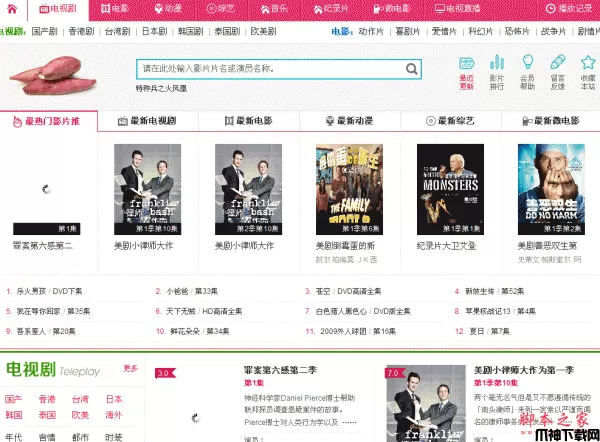Open the 音乐 navigation tab
The width and height of the screenshot is (600, 442).
tap(274, 8)
